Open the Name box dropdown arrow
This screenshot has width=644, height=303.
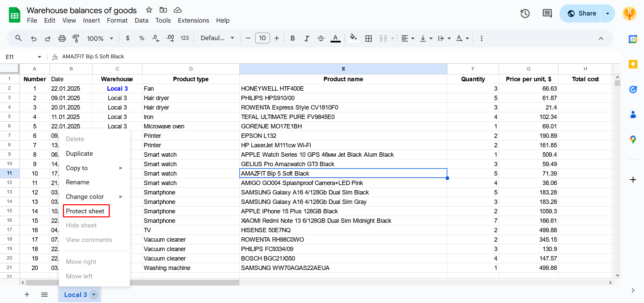coord(39,57)
